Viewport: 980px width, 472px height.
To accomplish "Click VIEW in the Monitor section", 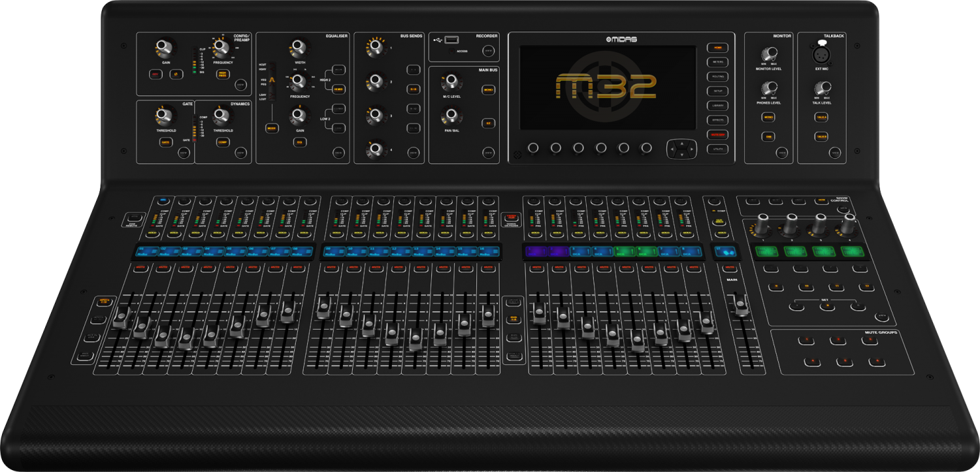I will [x=781, y=153].
